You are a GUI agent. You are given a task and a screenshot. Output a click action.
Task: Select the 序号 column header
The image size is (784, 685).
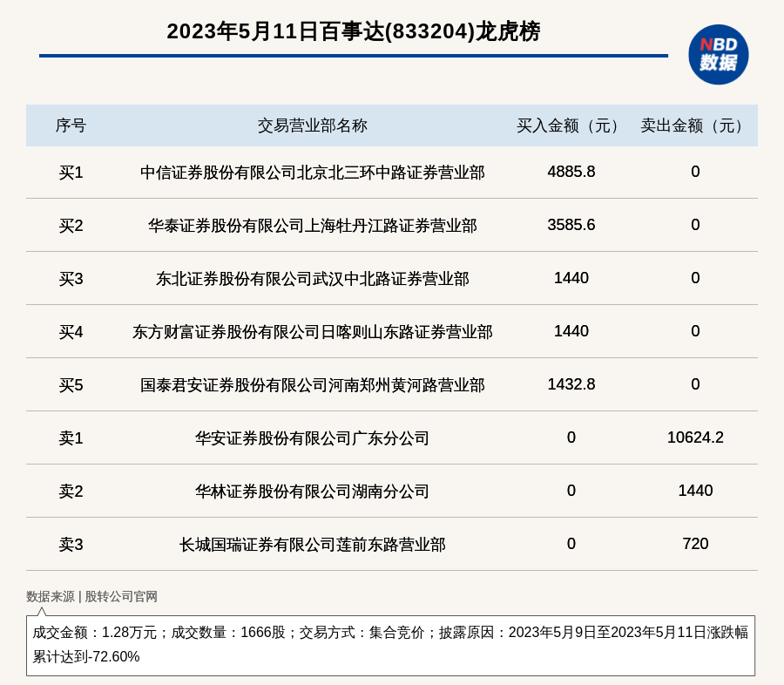point(71,125)
